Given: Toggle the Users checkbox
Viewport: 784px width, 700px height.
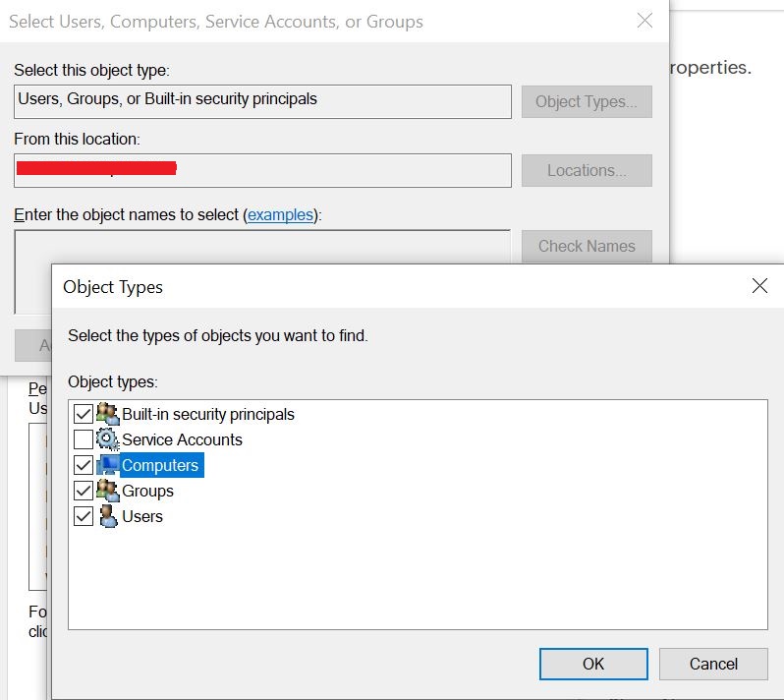Looking at the screenshot, I should pyautogui.click(x=84, y=516).
